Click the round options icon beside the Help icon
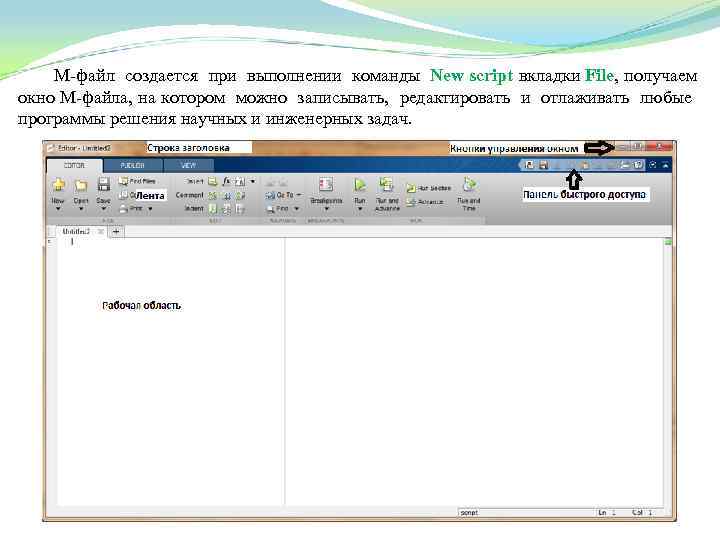This screenshot has height=540, width=720. point(652,165)
